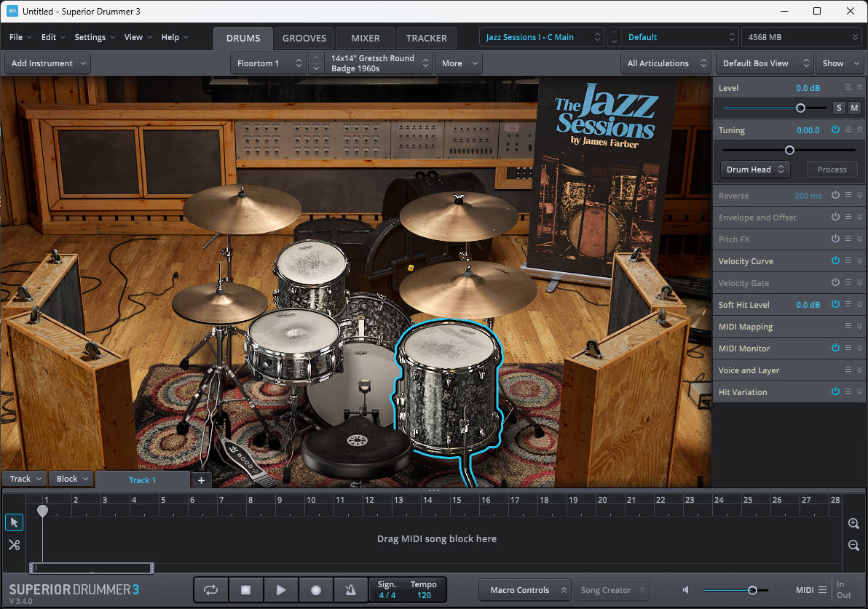868x609 pixels.
Task: Open the Default Box View dropdown
Action: 764,63
